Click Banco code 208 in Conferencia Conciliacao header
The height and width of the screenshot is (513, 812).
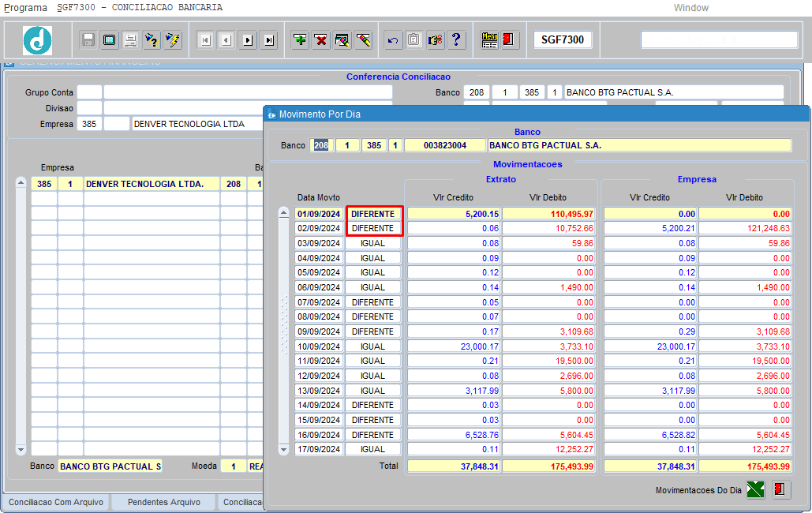[x=477, y=92]
